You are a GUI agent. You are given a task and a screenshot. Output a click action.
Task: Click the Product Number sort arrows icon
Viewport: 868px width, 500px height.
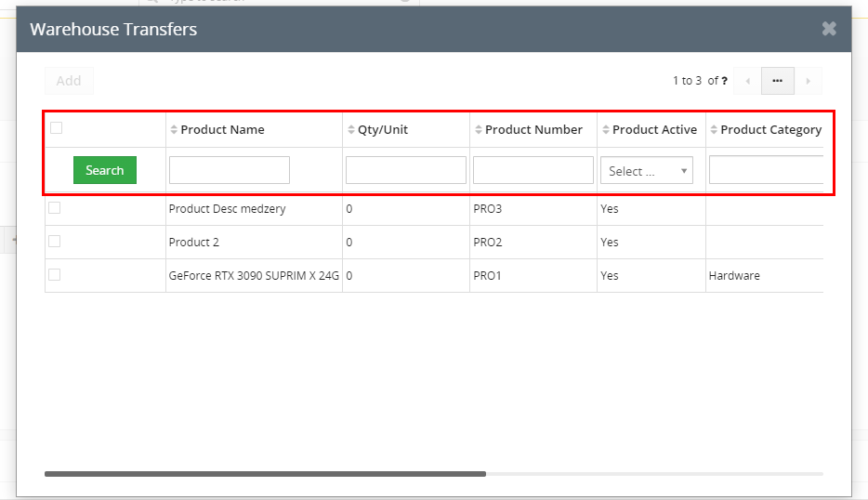pos(478,130)
